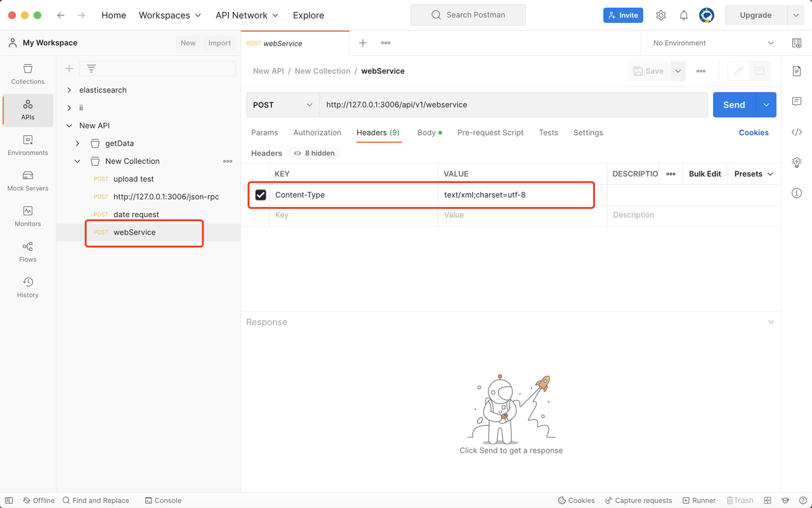This screenshot has width=812, height=508.
Task: Open Console in the status bar
Action: click(x=163, y=500)
